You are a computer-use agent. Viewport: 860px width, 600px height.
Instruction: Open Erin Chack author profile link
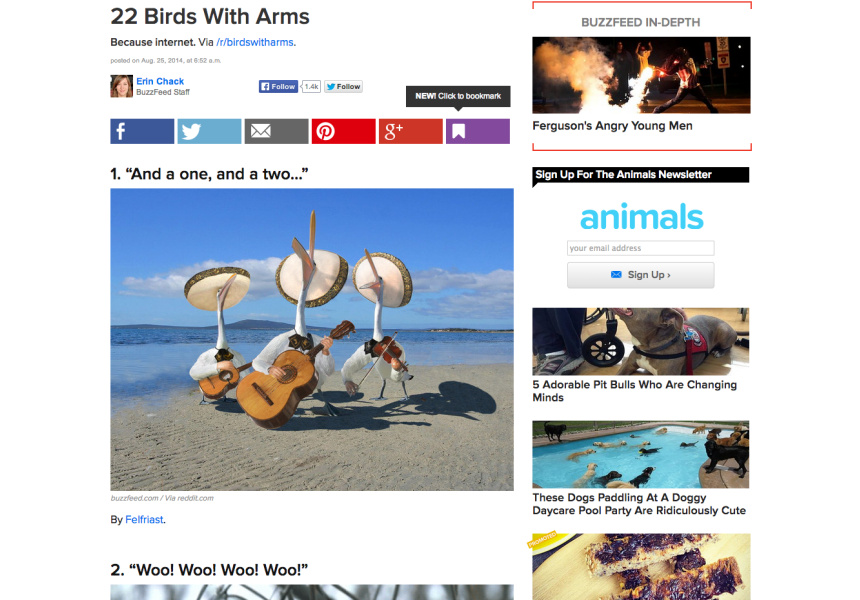[x=160, y=81]
